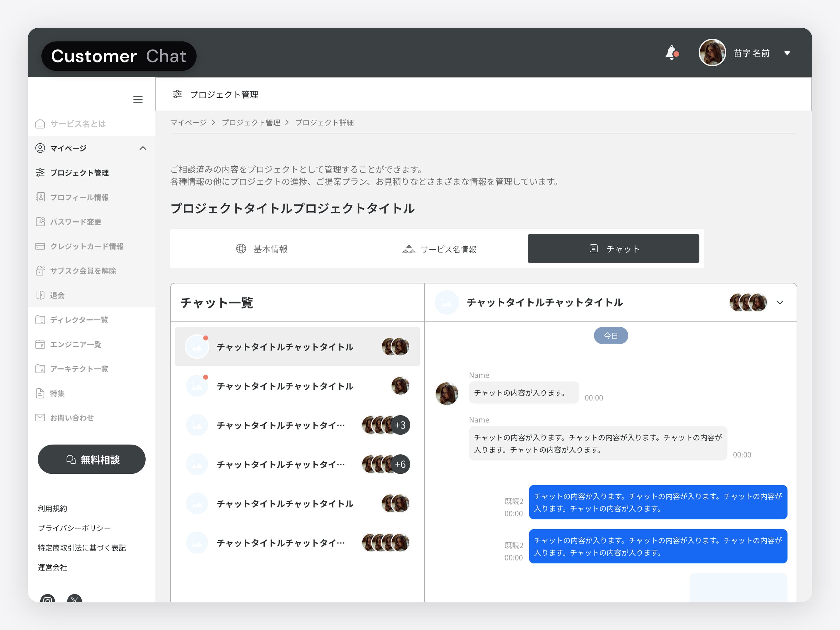The image size is (840, 630).
Task: Click the chat image icon in conversation header
Action: (447, 303)
